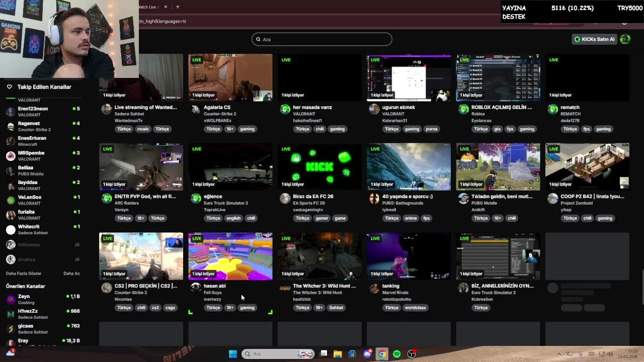
Task: Select 'english' tag under eğlence stream
Action: click(233, 218)
